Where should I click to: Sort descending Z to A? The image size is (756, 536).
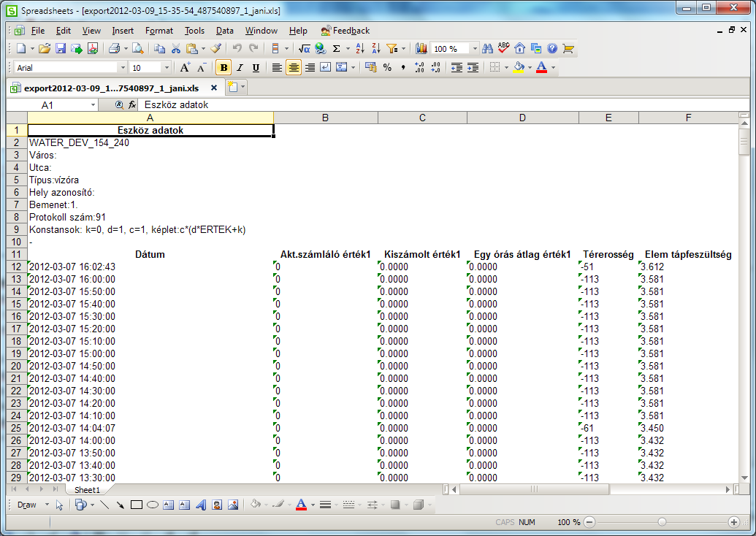pyautogui.click(x=376, y=48)
